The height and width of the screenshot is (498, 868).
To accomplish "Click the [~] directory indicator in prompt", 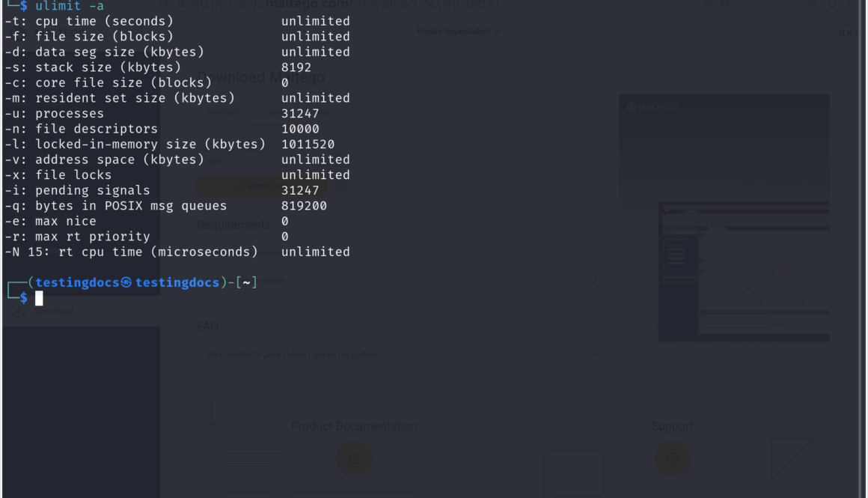I will [x=246, y=282].
